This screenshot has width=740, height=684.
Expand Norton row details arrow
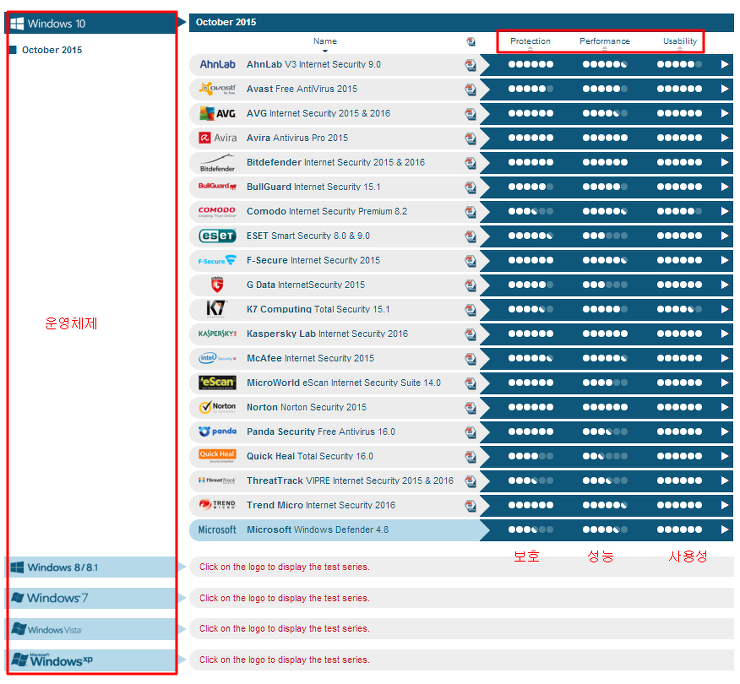coord(724,407)
